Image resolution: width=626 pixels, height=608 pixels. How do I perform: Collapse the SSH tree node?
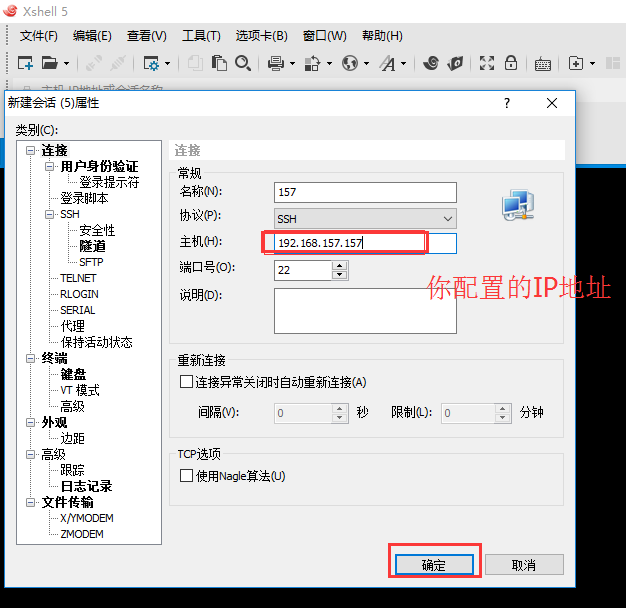(x=48, y=214)
